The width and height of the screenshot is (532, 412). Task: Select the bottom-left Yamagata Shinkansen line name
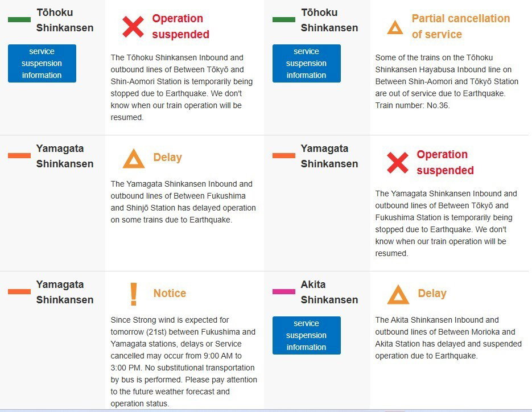[x=64, y=292]
